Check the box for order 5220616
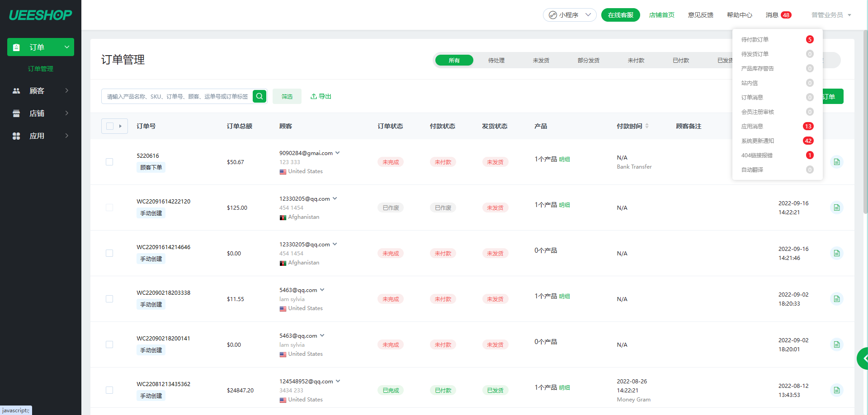868x415 pixels. pyautogui.click(x=109, y=162)
